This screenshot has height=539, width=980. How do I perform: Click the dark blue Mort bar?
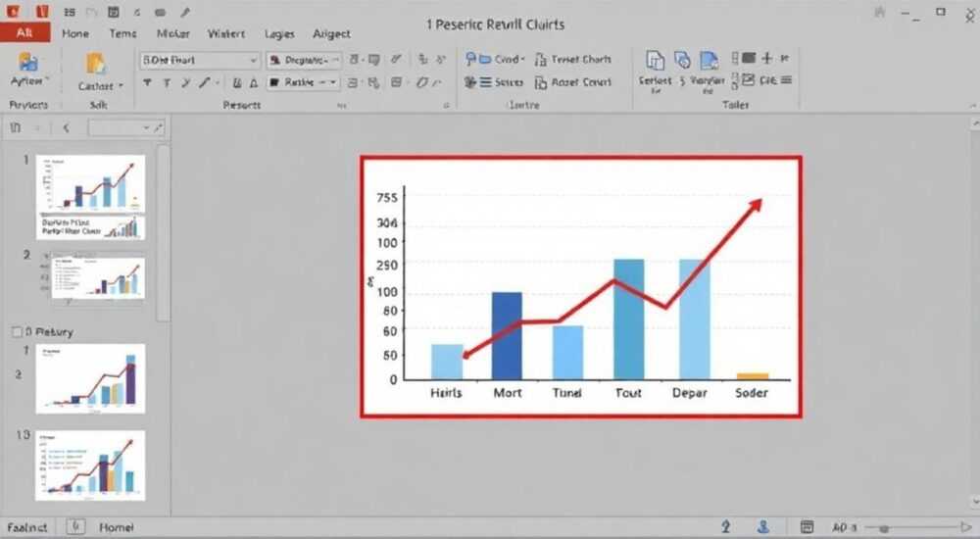click(507, 336)
